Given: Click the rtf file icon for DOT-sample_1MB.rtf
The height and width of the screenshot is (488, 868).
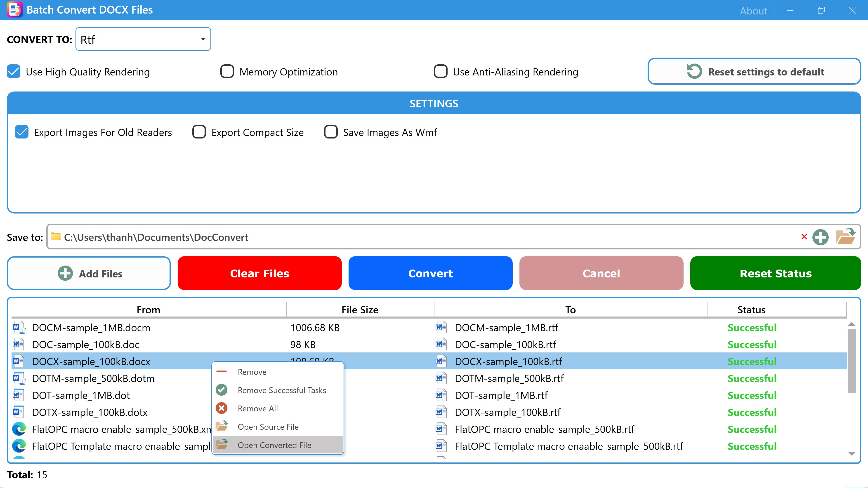Looking at the screenshot, I should click(x=441, y=395).
